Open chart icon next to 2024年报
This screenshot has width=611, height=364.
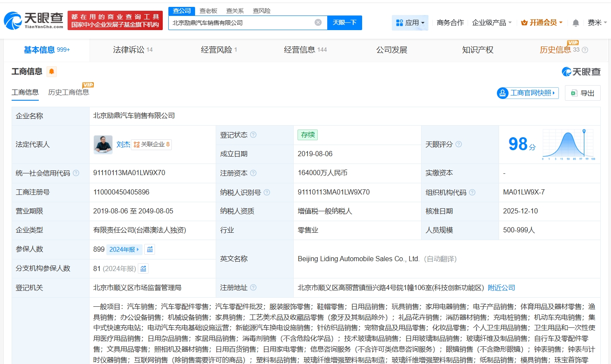click(x=150, y=249)
